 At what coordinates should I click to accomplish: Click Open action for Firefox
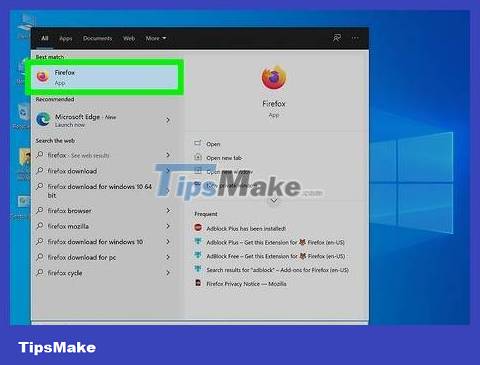(213, 144)
